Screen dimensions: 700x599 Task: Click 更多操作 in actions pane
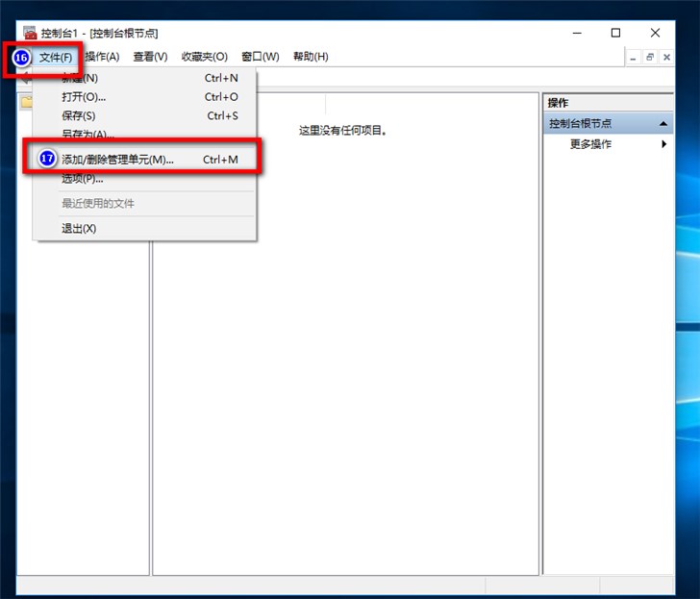tap(590, 144)
